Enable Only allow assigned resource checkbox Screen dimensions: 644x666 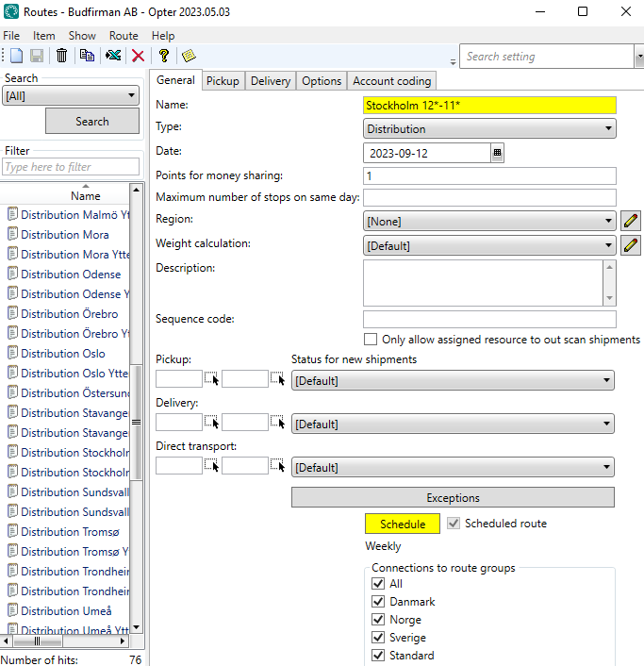coord(371,340)
